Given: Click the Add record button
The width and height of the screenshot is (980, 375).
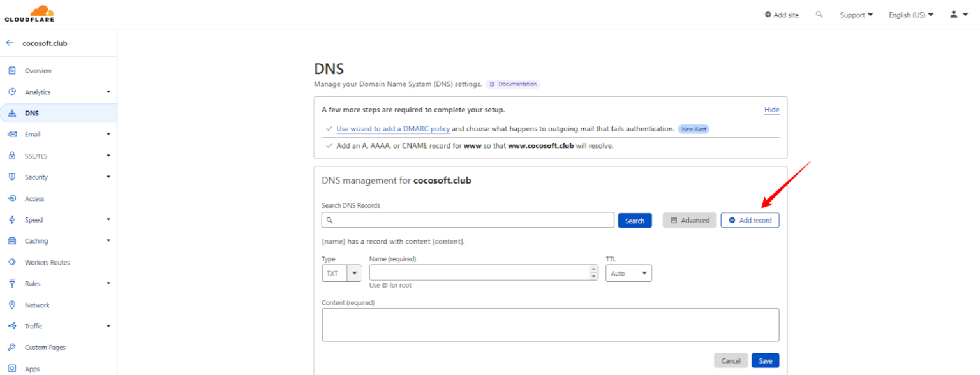Looking at the screenshot, I should (750, 219).
